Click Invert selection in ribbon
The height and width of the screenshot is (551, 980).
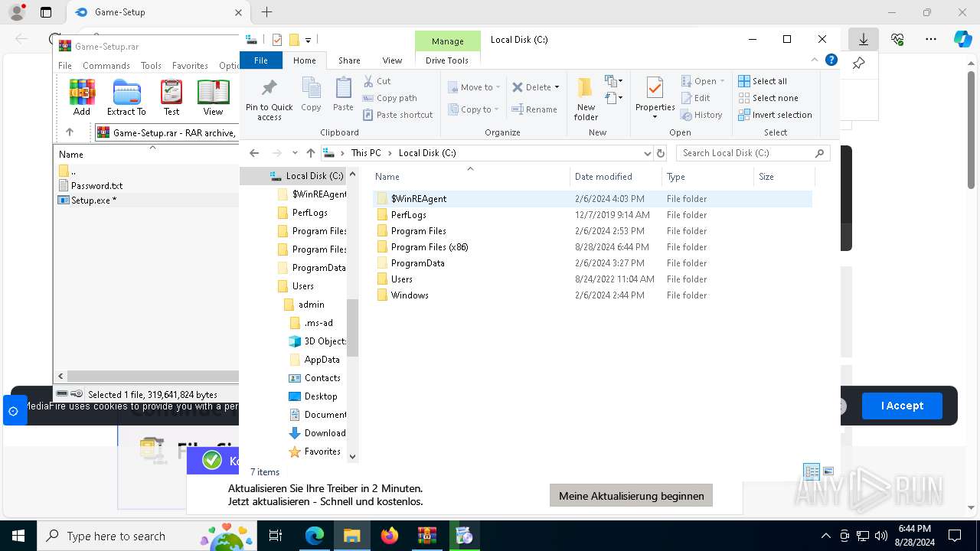coord(775,115)
